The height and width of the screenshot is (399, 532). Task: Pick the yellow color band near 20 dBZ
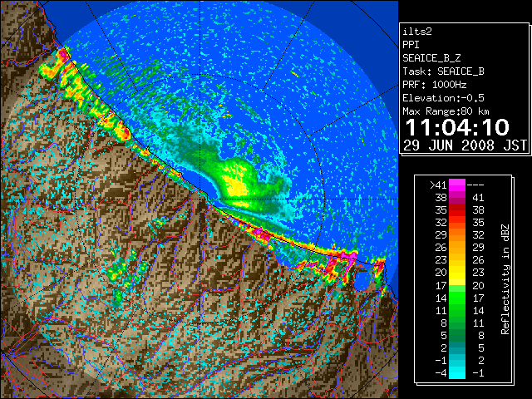point(457,273)
